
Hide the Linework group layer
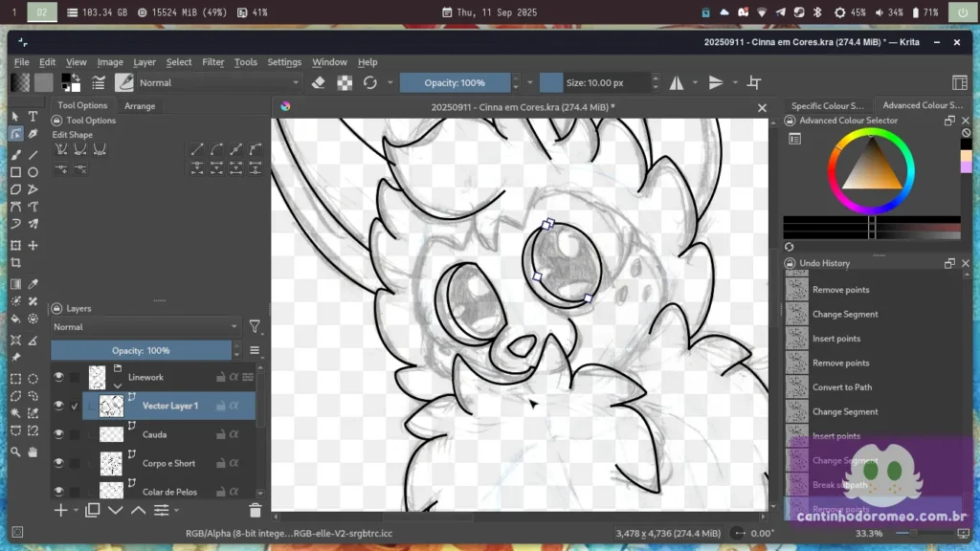(58, 377)
